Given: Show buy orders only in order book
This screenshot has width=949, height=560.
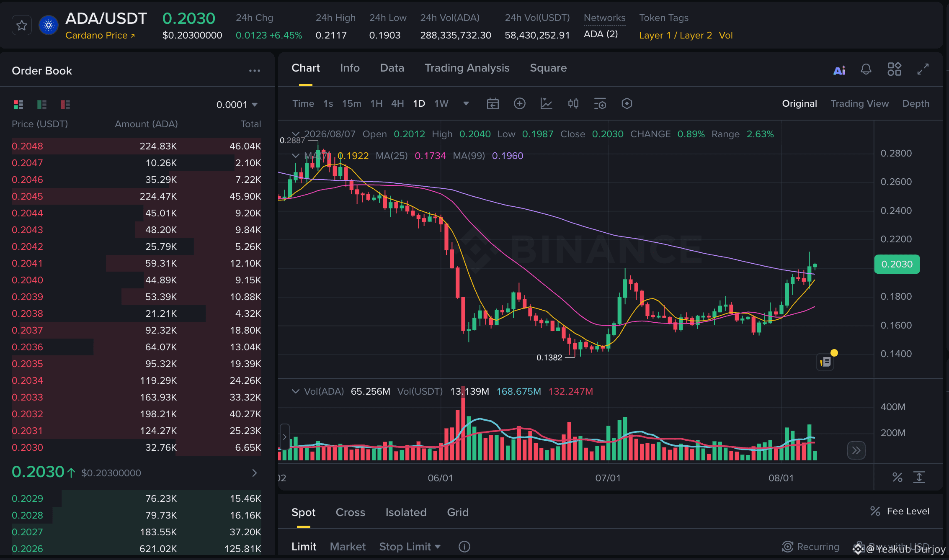Looking at the screenshot, I should (42, 104).
